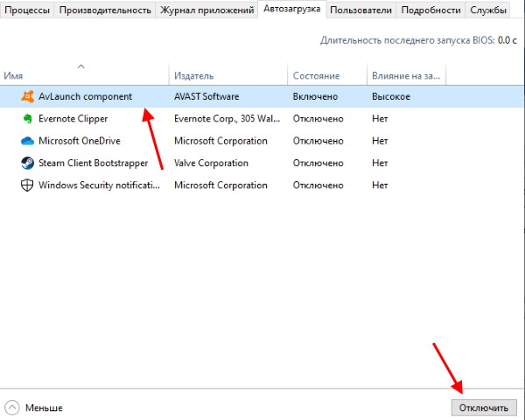Click the Высокое startup impact value
The image size is (525, 420).
tap(391, 96)
